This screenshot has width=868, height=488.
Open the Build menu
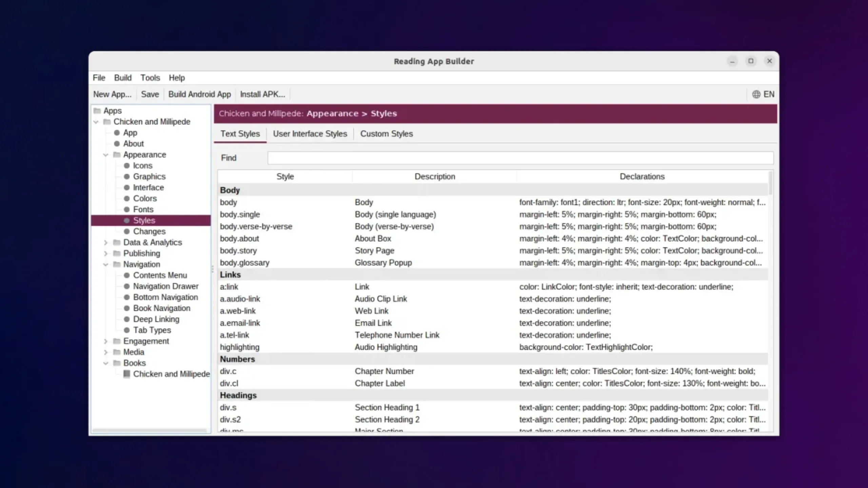point(123,78)
